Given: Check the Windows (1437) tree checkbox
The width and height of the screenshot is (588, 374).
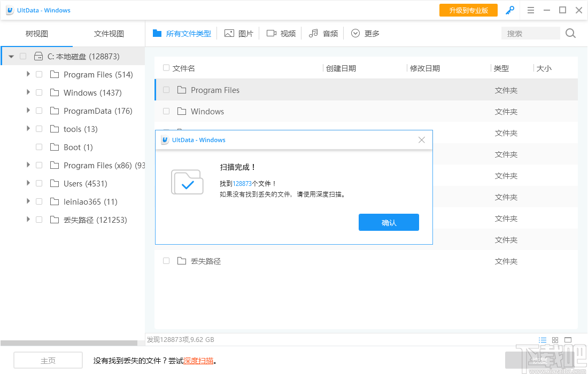Looking at the screenshot, I should click(x=39, y=92).
